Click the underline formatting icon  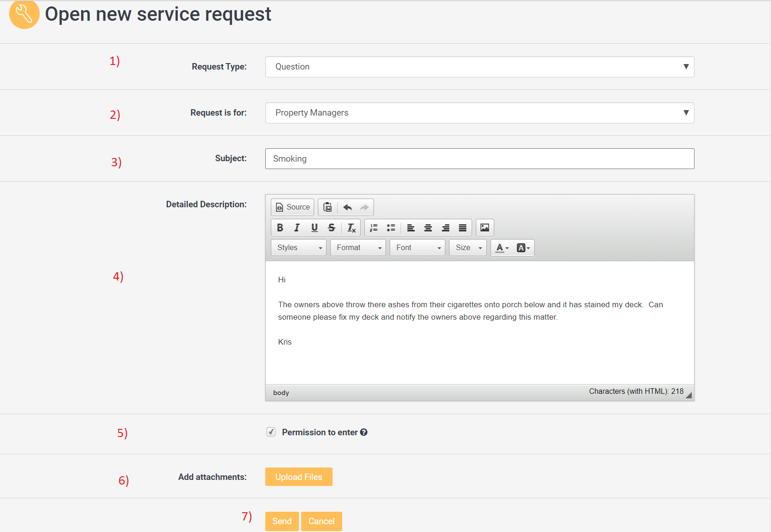(314, 228)
